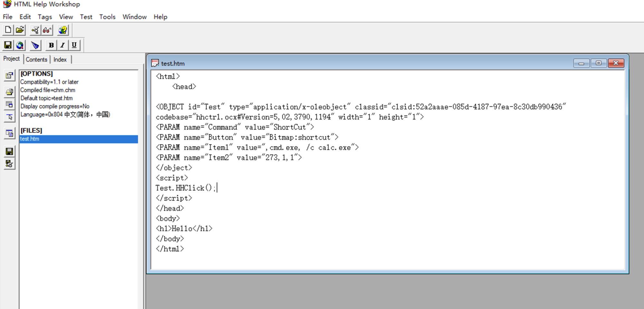The width and height of the screenshot is (644, 309).
Task: Click the Display in browser globe icon
Action: click(20, 45)
